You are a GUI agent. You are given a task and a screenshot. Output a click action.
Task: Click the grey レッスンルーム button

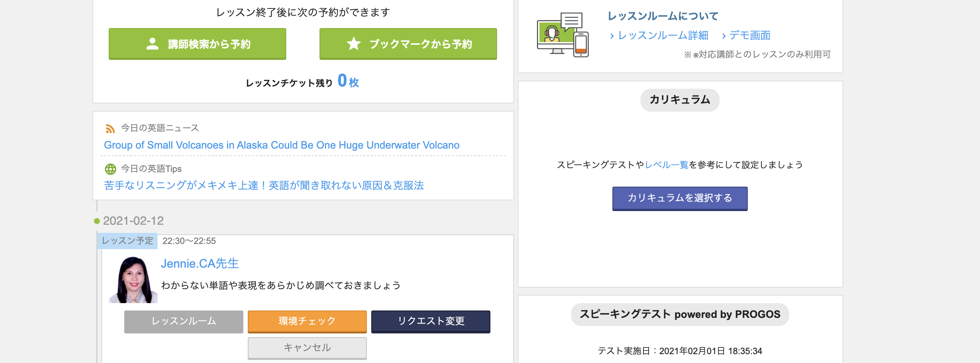(183, 321)
